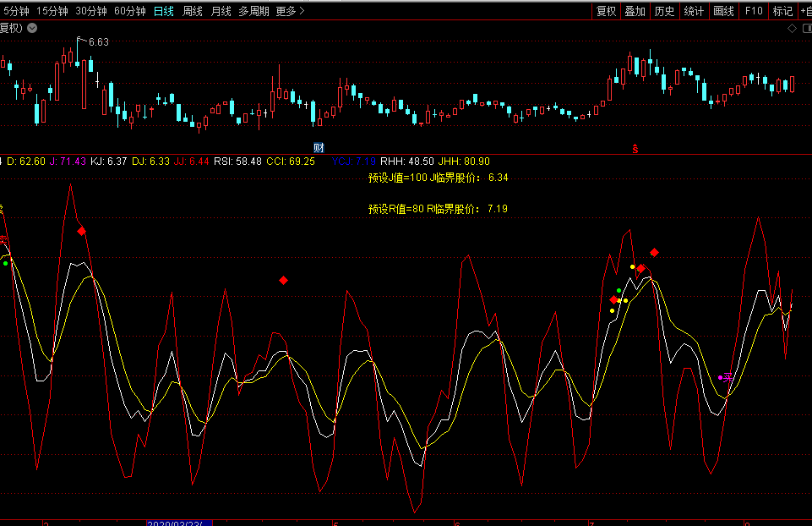Click the 叠加 overlay button

click(635, 11)
